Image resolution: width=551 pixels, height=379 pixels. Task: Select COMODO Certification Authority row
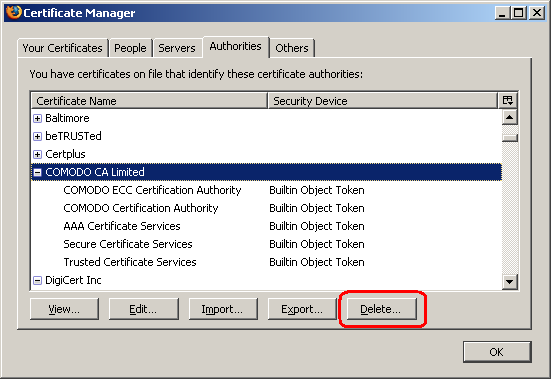(266, 208)
